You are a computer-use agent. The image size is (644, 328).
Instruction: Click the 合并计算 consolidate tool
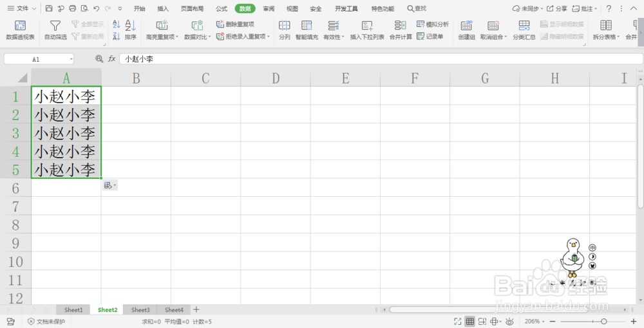pyautogui.click(x=401, y=30)
